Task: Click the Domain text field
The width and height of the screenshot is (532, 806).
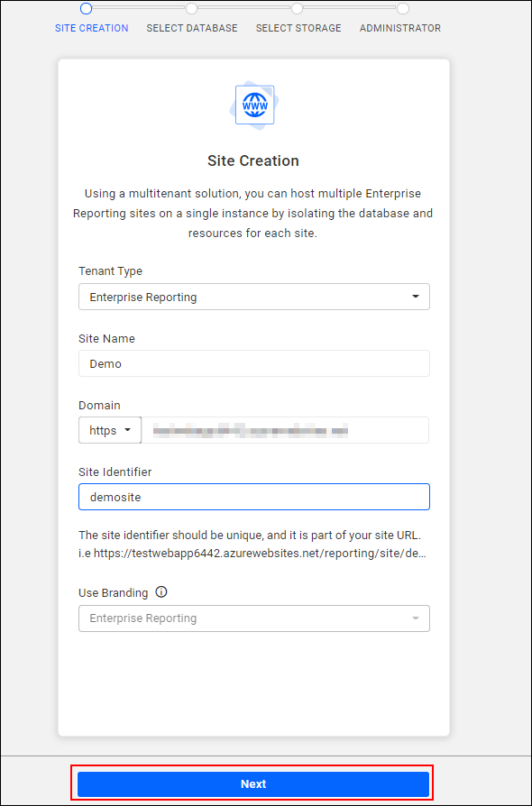Action: coord(285,430)
